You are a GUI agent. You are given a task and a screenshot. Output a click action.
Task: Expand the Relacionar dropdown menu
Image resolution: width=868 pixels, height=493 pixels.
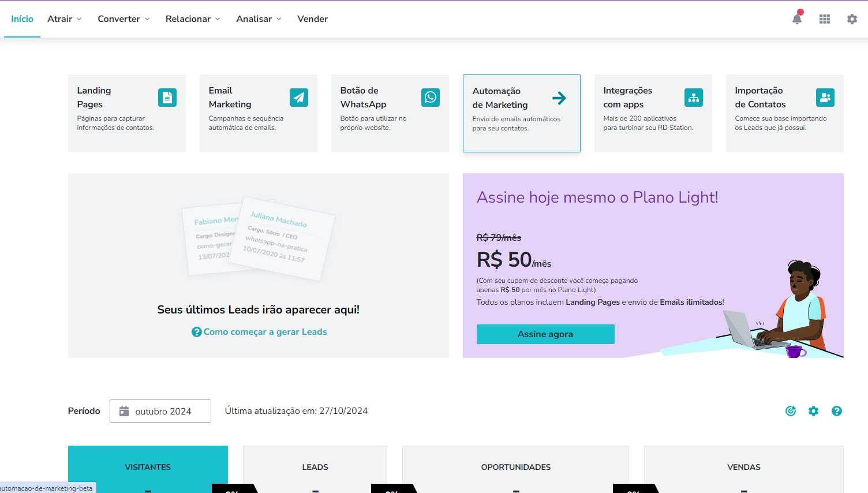point(193,19)
